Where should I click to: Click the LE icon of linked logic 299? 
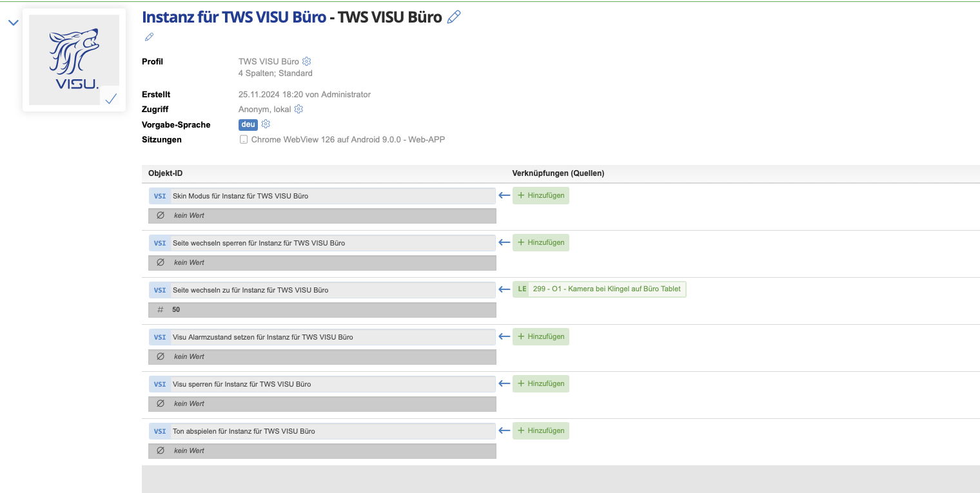tap(522, 289)
